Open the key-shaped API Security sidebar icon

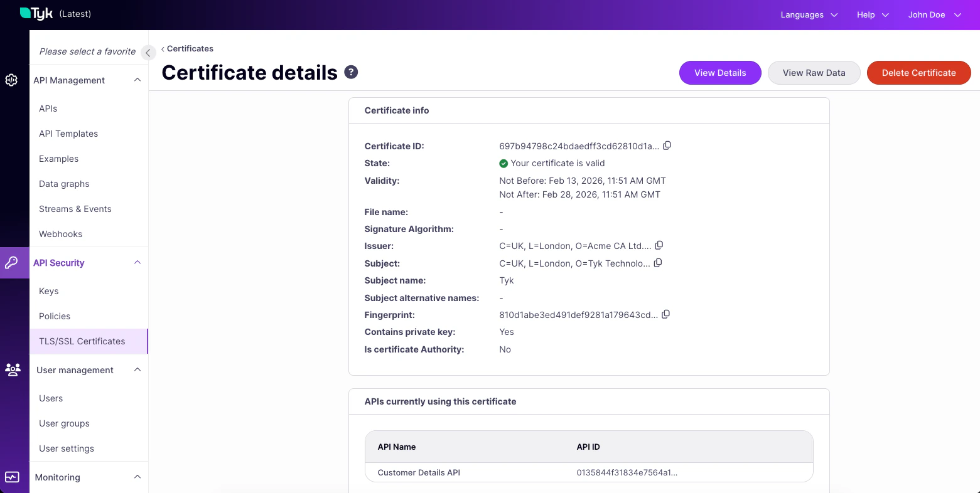(13, 263)
